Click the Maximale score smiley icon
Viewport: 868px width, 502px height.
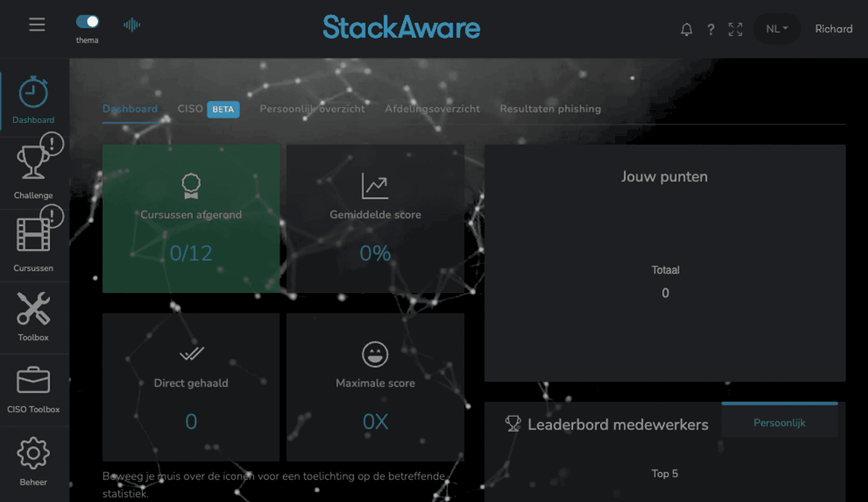pyautogui.click(x=375, y=354)
